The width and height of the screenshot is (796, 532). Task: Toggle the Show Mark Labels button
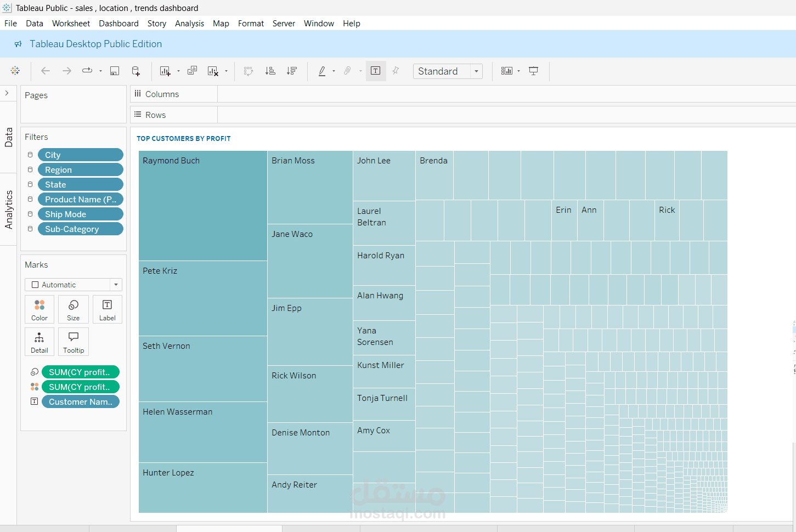tap(376, 71)
